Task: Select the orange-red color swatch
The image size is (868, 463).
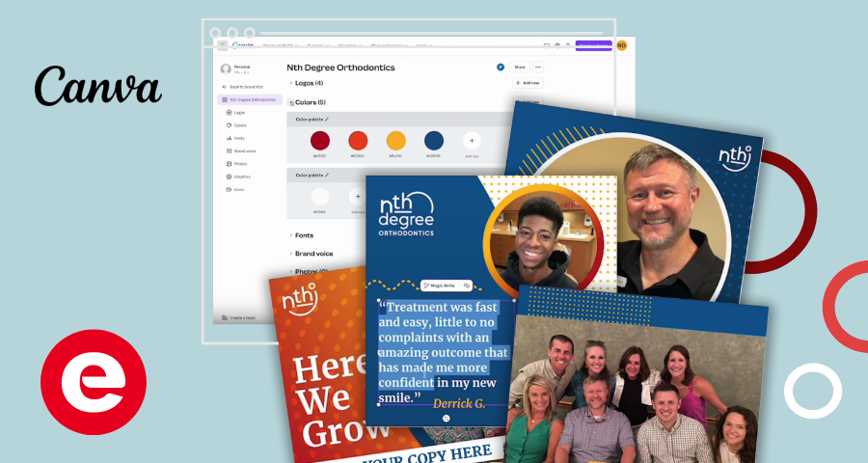Action: [x=358, y=141]
